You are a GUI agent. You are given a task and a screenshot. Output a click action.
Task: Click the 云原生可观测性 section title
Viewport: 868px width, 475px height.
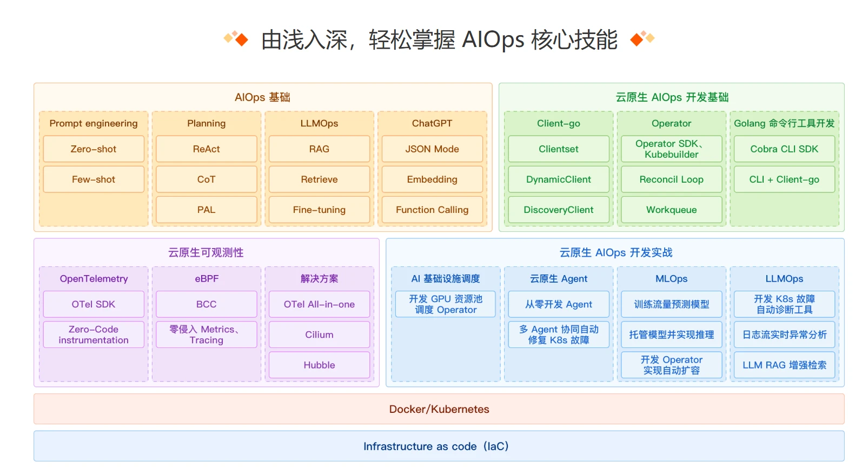206,252
